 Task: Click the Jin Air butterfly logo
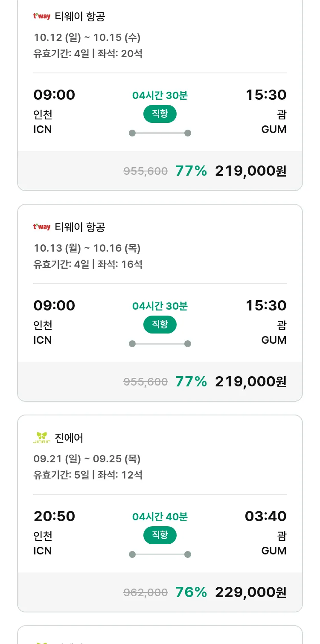42,438
